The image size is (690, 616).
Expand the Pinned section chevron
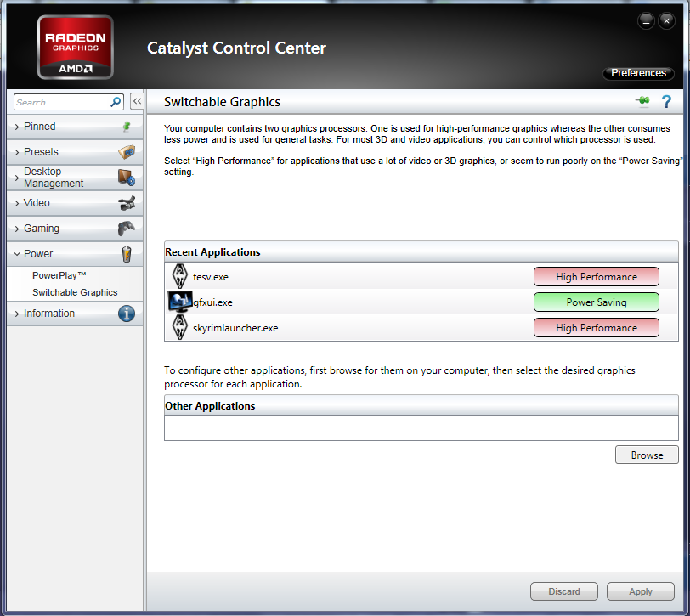coord(17,127)
